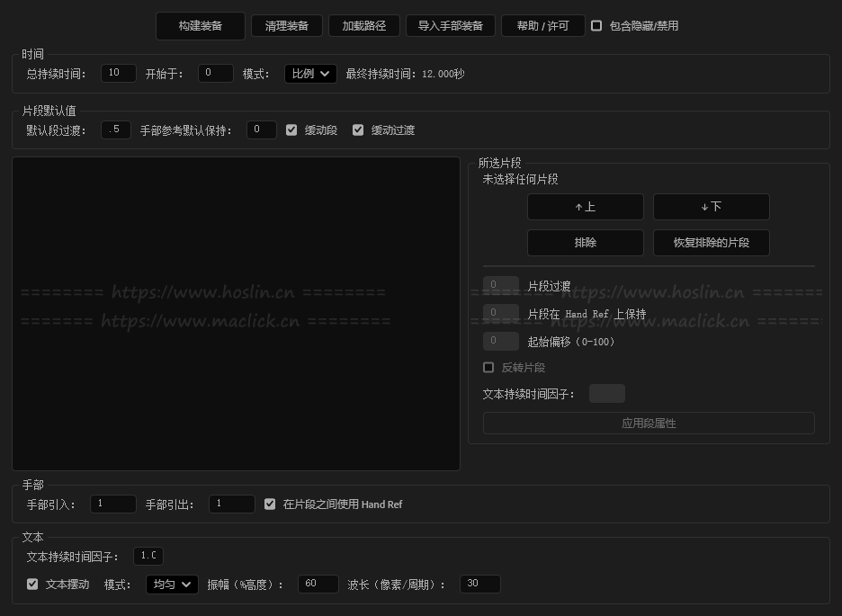
Task: Toggle the 缓动段 checkbox
Action: tap(291, 129)
